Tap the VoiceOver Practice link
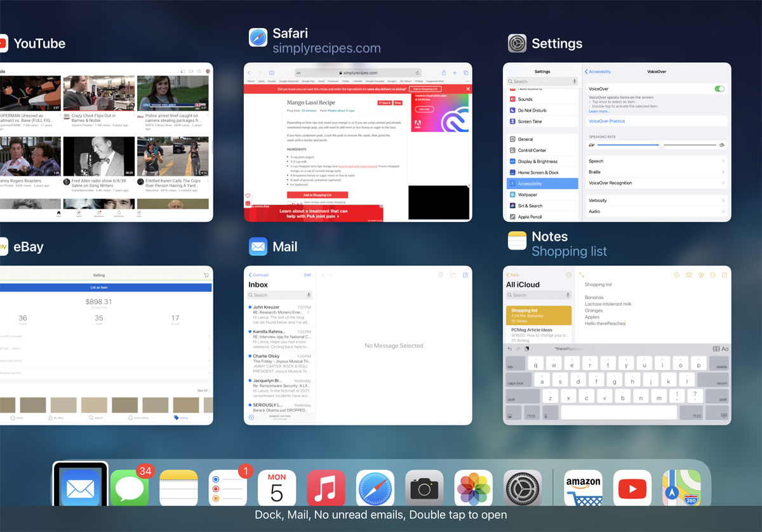The height and width of the screenshot is (532, 762). (x=606, y=121)
